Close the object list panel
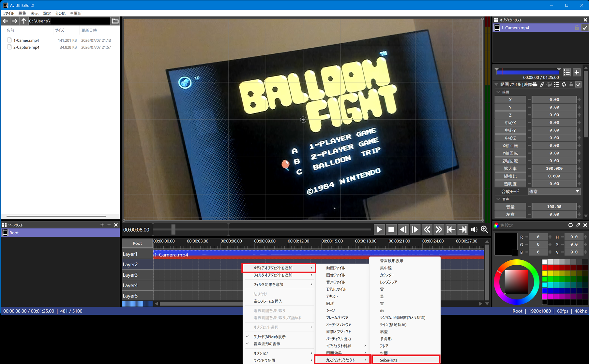Screen dimensions: 589x364 585,20
